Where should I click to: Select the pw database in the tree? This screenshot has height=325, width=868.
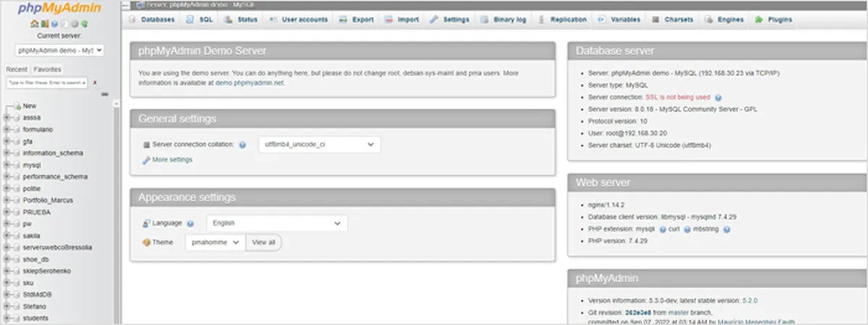pos(27,224)
